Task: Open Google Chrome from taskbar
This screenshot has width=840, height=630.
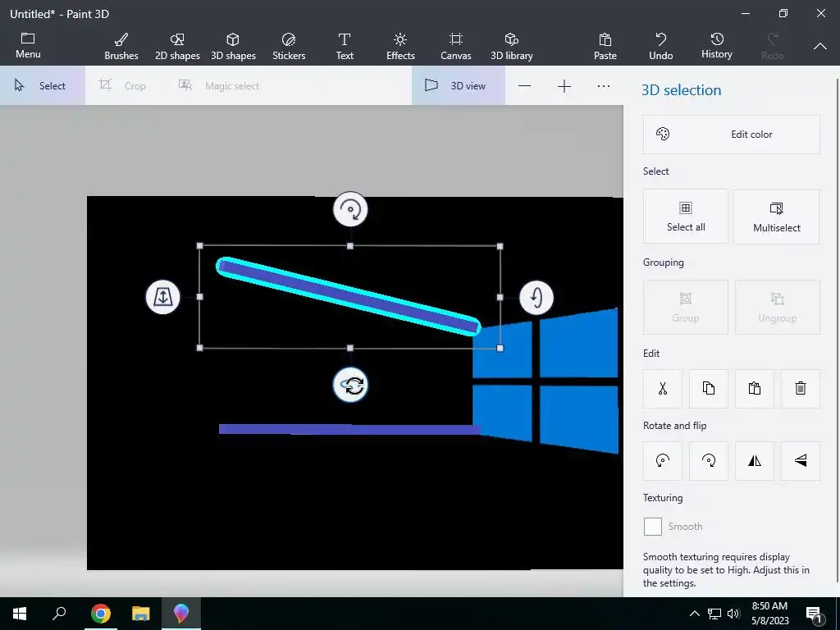Action: coord(101,614)
